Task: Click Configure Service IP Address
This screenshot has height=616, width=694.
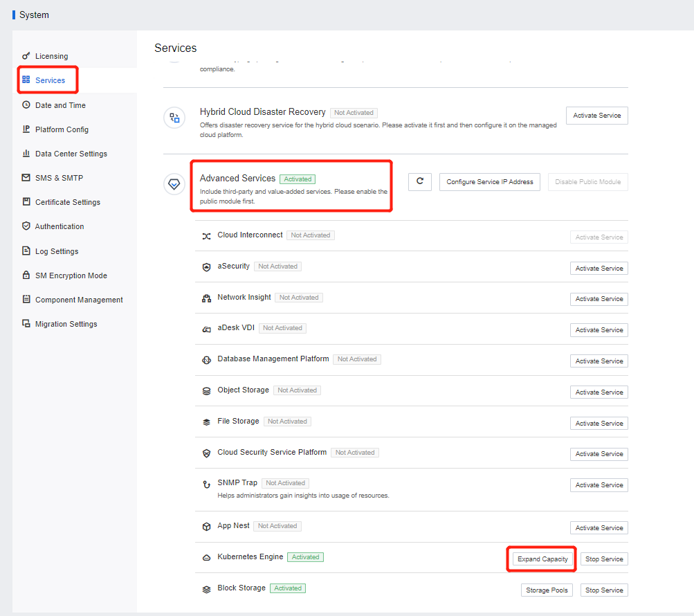Action: pos(489,182)
